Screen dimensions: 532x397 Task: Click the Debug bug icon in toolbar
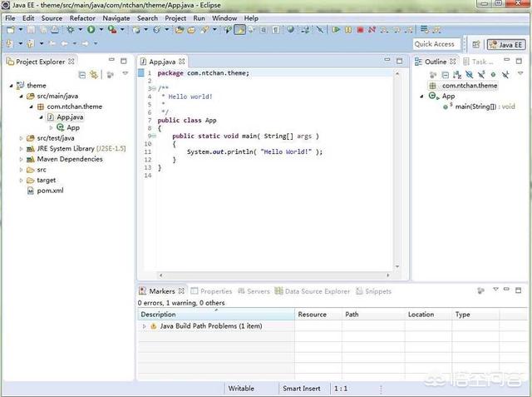(70, 30)
